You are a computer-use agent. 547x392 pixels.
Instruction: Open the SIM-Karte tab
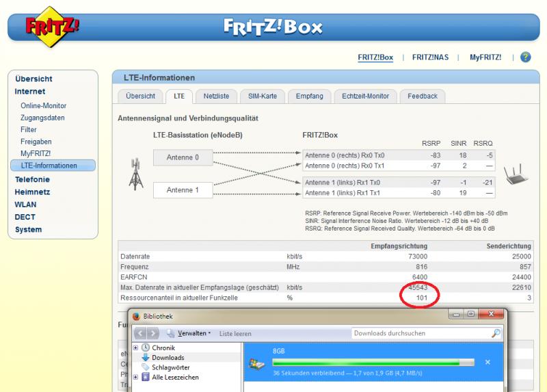tap(263, 96)
